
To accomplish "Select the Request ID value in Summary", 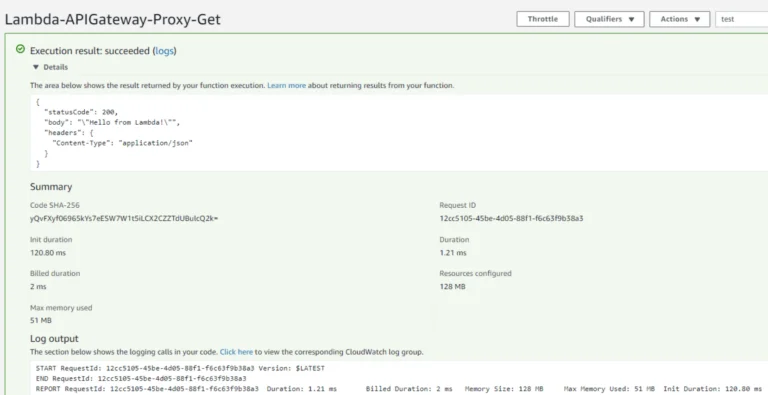I will [511, 219].
